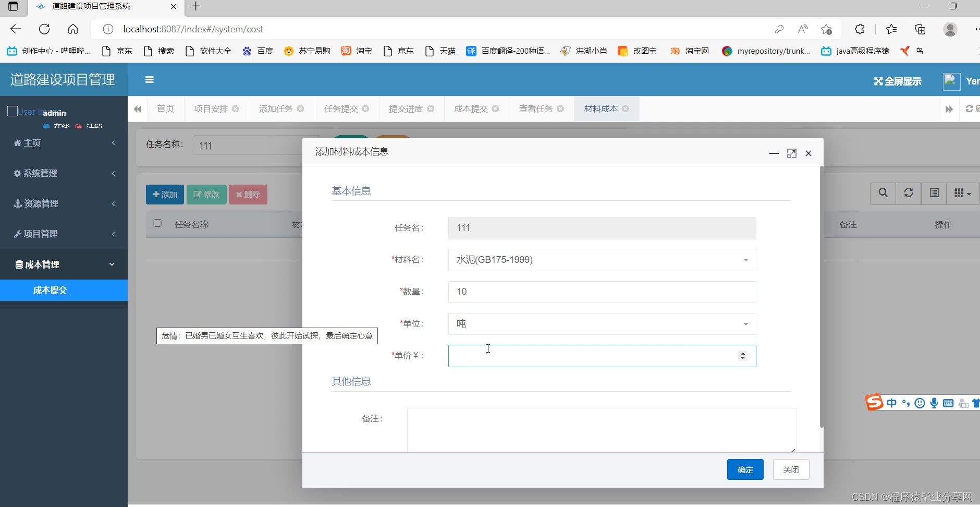
Task: Click the 全屏显示 fullscreen icon
Action: pyautogui.click(x=878, y=81)
